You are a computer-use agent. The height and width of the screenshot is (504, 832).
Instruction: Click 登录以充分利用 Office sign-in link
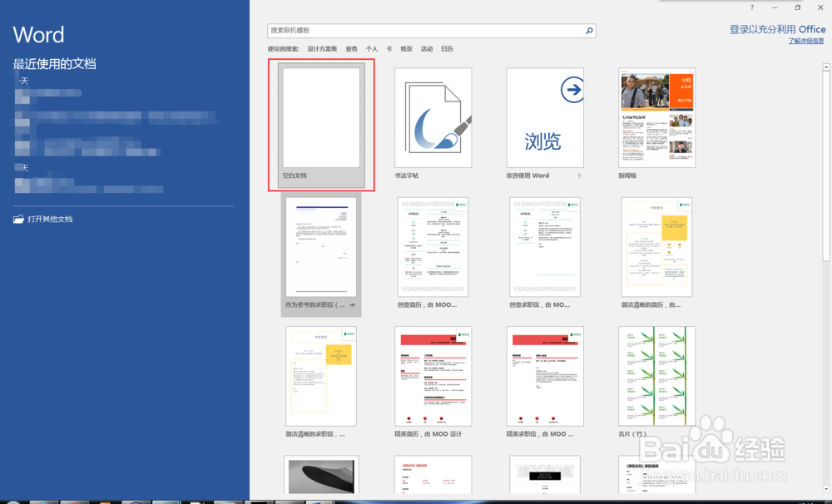[x=777, y=30]
